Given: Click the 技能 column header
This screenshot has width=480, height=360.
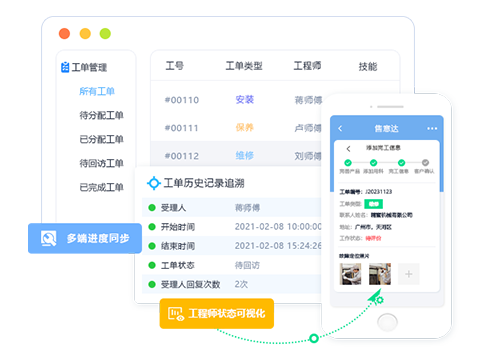Looking at the screenshot, I should [368, 67].
